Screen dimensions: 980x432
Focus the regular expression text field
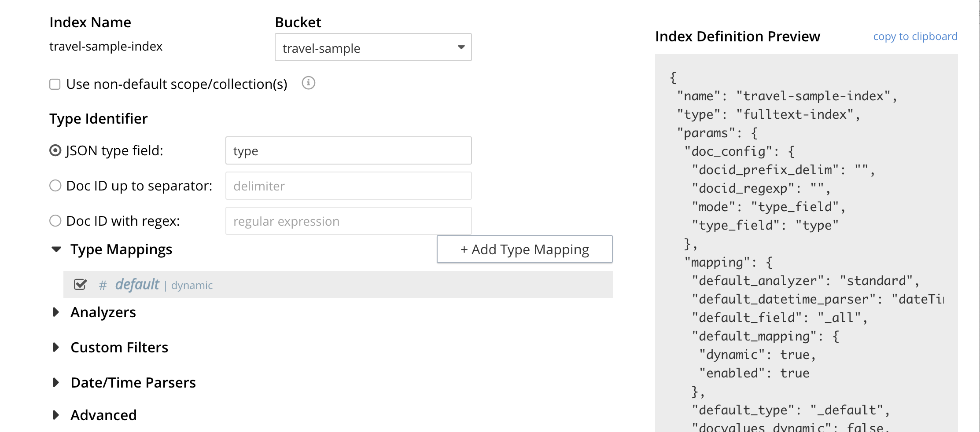[348, 221]
